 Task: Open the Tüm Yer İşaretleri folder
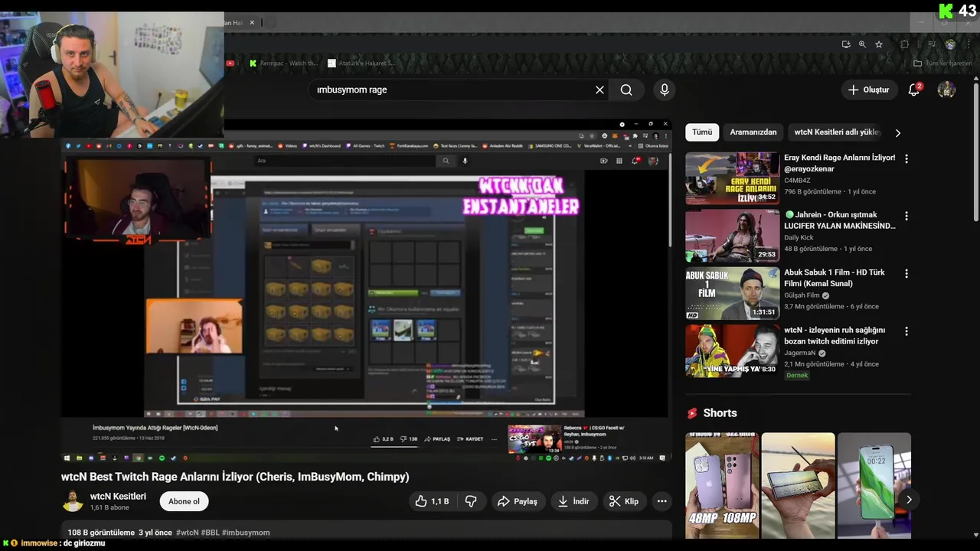tap(943, 64)
